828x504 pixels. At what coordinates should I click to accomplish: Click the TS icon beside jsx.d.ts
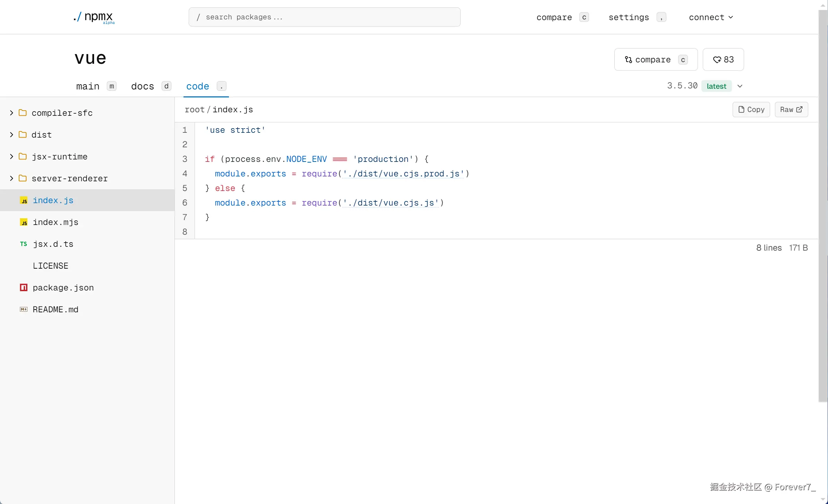[24, 244]
